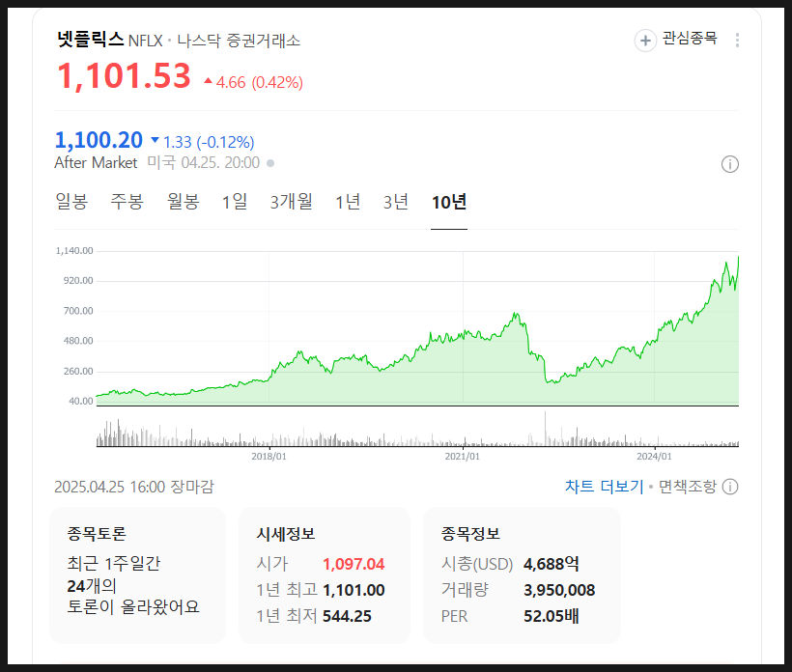Click the after-market price 1,100.20

99,140
